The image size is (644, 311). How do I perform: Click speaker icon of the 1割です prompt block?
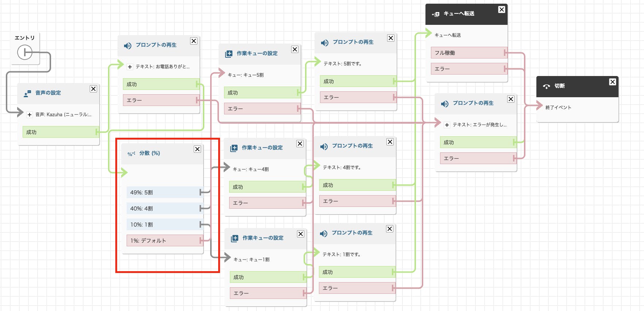323,234
